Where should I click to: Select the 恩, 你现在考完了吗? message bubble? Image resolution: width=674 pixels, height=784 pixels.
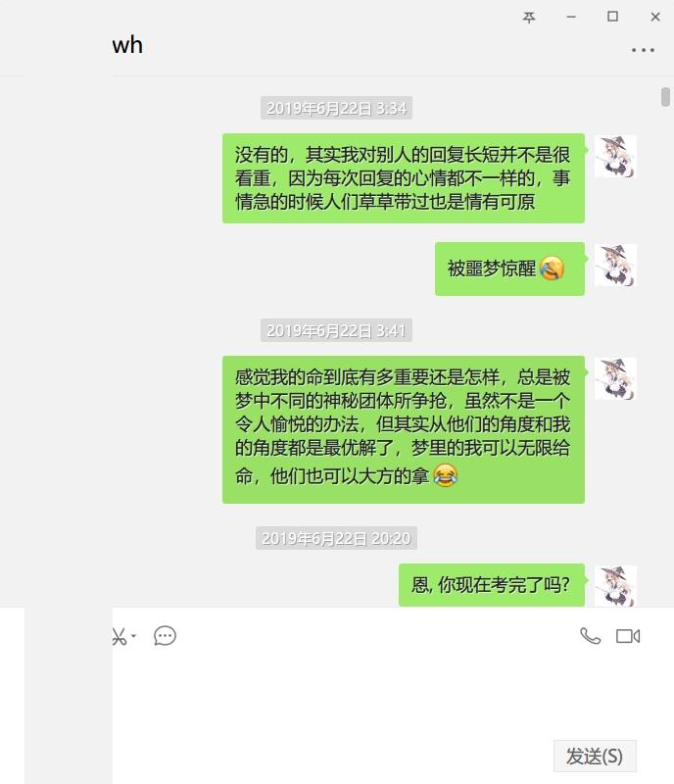492,585
